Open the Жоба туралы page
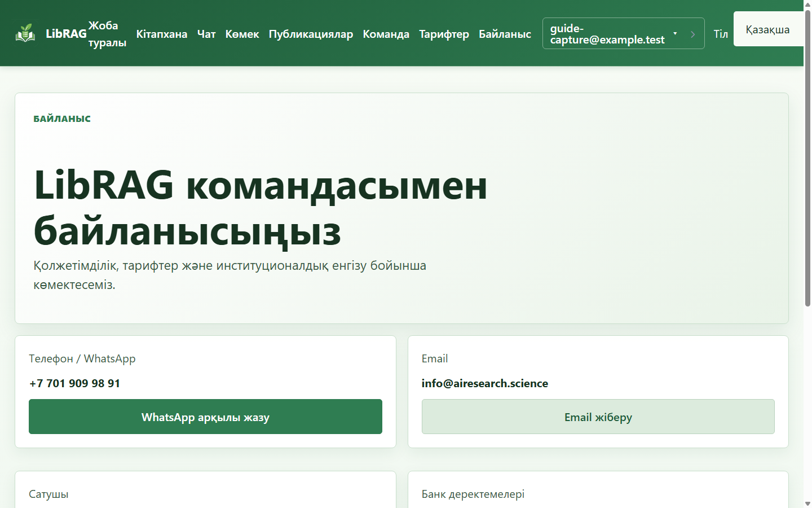 pyautogui.click(x=107, y=34)
